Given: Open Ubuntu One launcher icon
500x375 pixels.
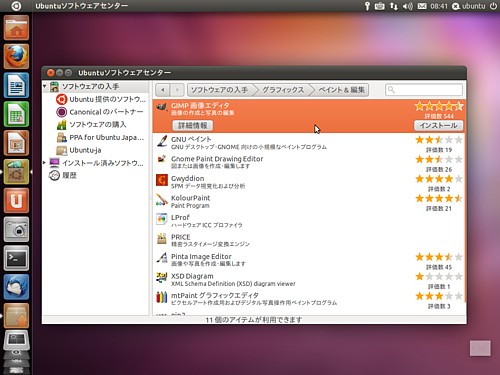Looking at the screenshot, I should coord(16,201).
